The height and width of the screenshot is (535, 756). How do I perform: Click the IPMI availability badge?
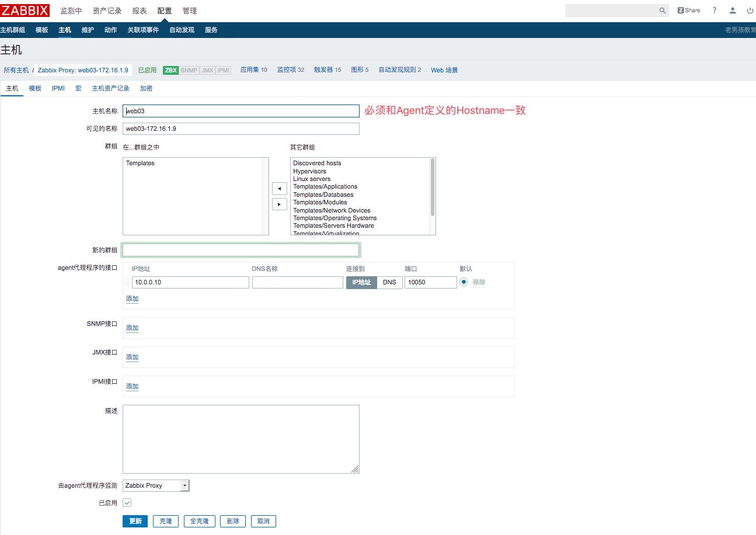coord(224,70)
